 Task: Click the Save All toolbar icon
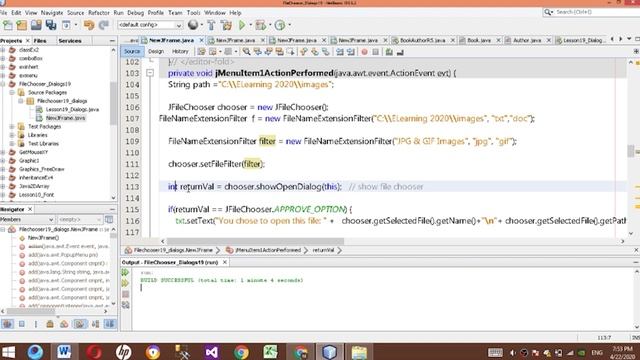[51, 25]
